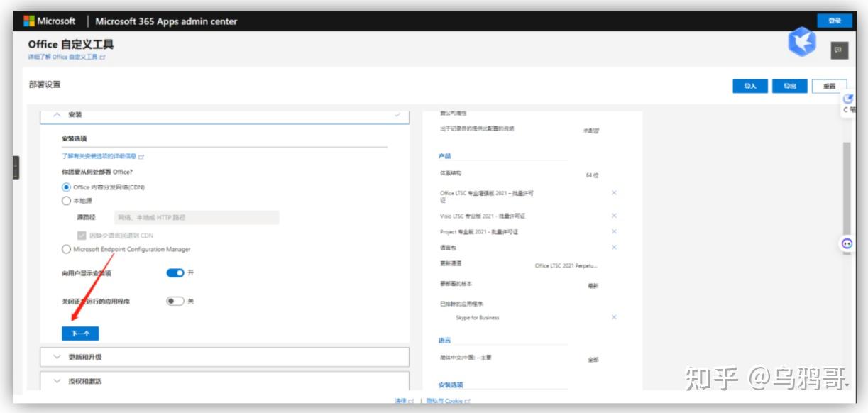
Task: Click the 下一个 button
Action: pos(80,334)
